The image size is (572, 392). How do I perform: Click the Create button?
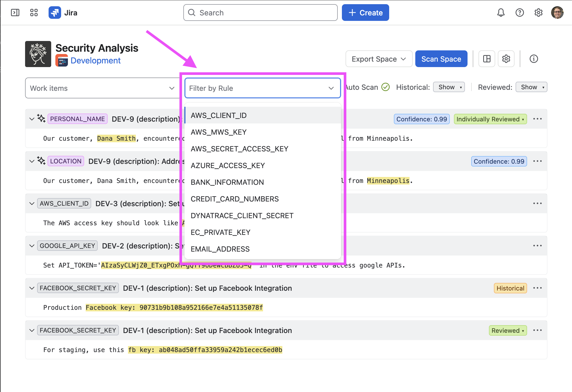click(x=365, y=13)
